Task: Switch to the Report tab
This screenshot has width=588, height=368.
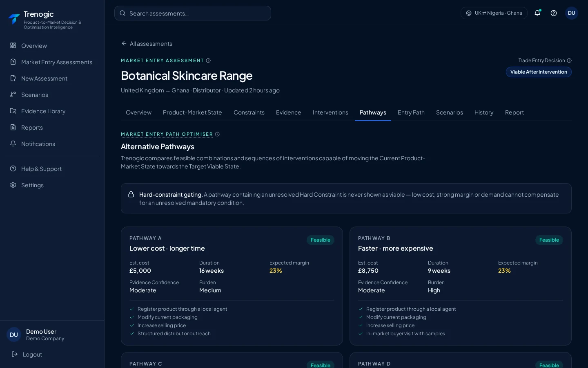Action: coord(514,112)
